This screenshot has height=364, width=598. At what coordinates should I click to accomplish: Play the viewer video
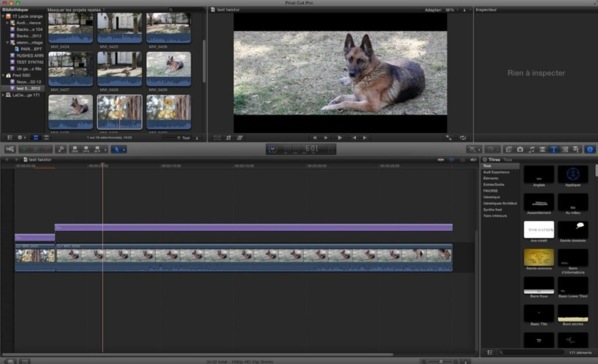[339, 138]
